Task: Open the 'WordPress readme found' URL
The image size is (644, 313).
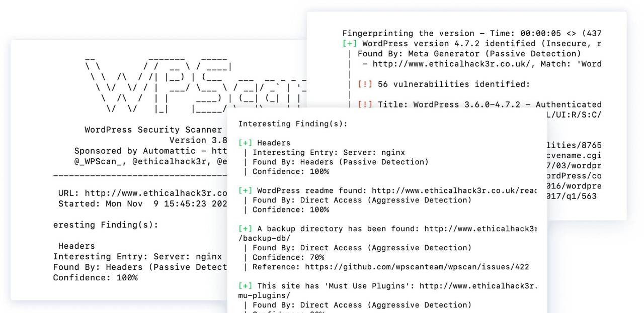Action: (x=454, y=190)
